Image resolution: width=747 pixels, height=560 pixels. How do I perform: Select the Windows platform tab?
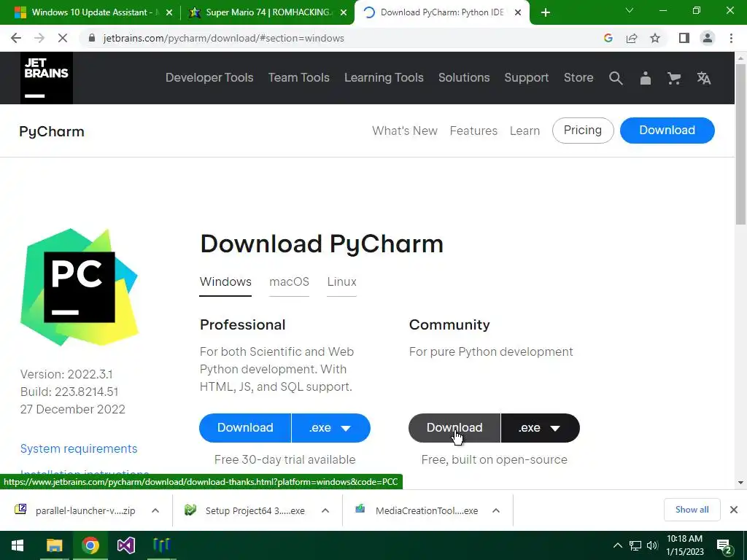pos(225,282)
